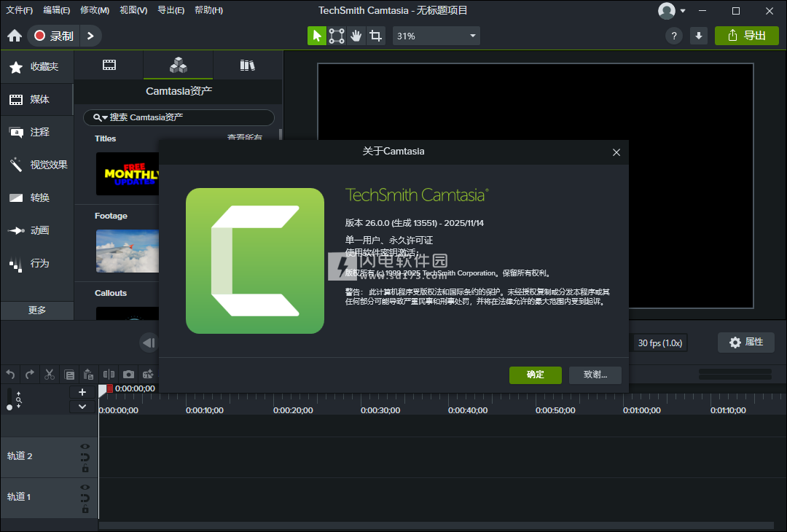Expand the user account dropdown arrow
The width and height of the screenshot is (787, 532).
tap(683, 11)
